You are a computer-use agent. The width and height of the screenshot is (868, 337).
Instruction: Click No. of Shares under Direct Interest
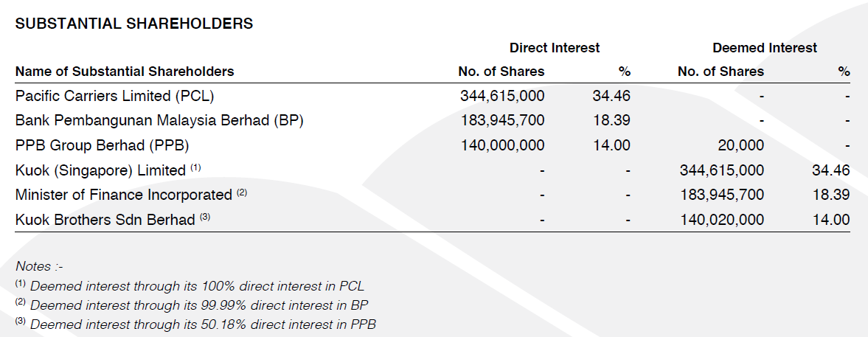(501, 72)
